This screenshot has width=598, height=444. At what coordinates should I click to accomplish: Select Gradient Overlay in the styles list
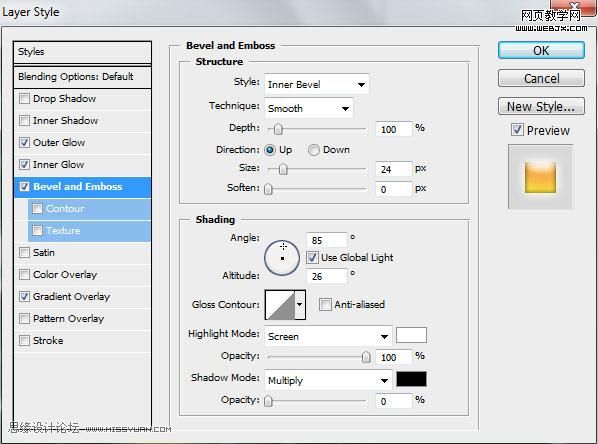[x=71, y=297]
